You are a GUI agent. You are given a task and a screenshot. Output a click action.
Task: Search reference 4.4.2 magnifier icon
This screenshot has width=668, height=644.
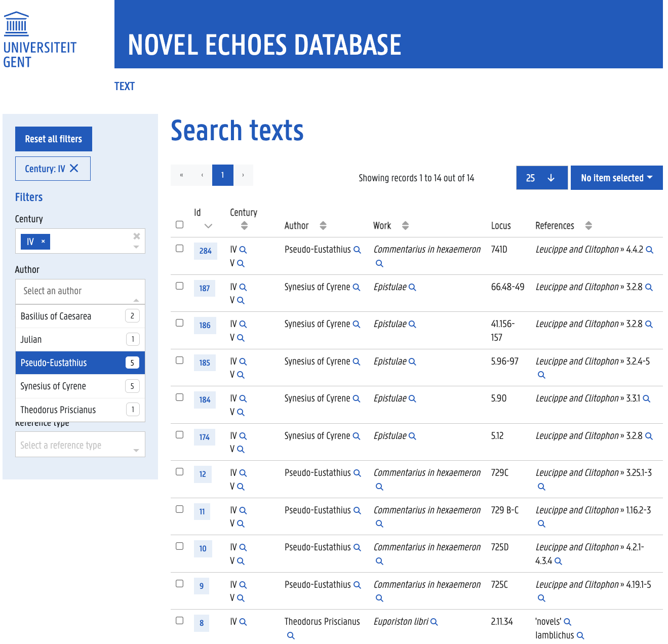[x=650, y=250]
